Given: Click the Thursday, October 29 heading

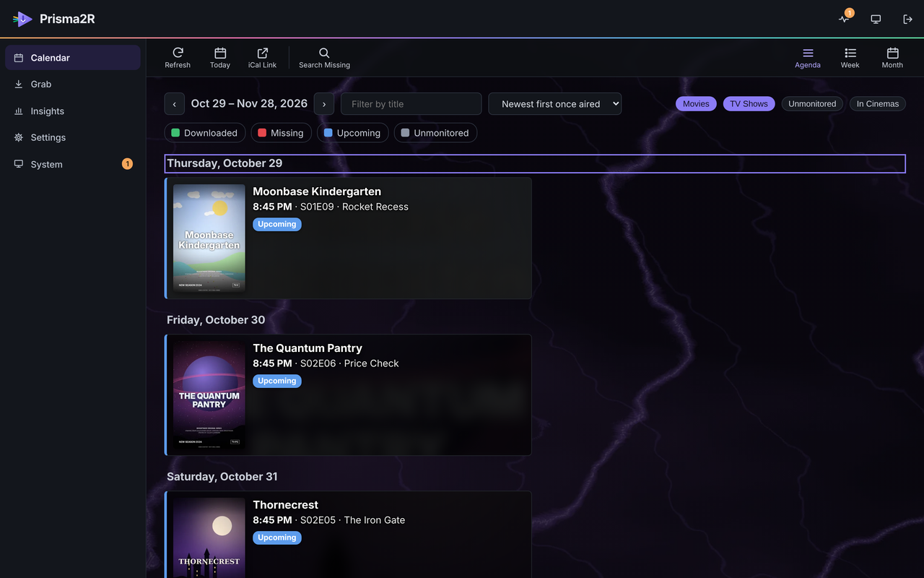Looking at the screenshot, I should pyautogui.click(x=535, y=163).
